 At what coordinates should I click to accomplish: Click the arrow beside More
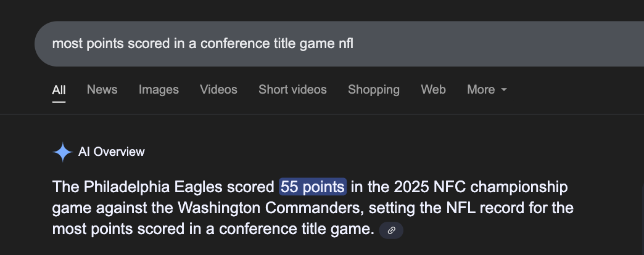(x=504, y=90)
